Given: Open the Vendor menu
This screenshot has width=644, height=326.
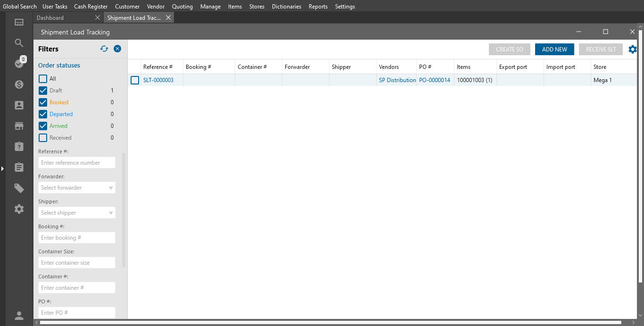Looking at the screenshot, I should [156, 7].
